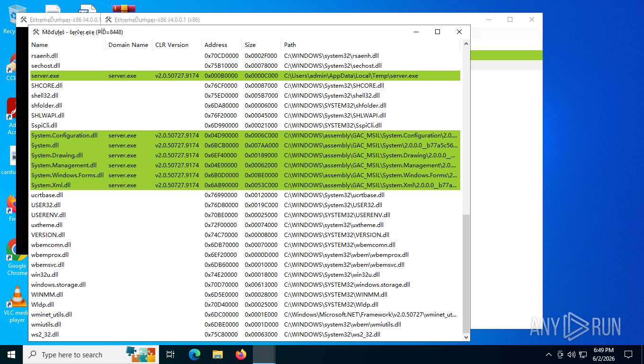Sort by the Domain Name column header
Screen dimensions: 644x364
pos(129,45)
